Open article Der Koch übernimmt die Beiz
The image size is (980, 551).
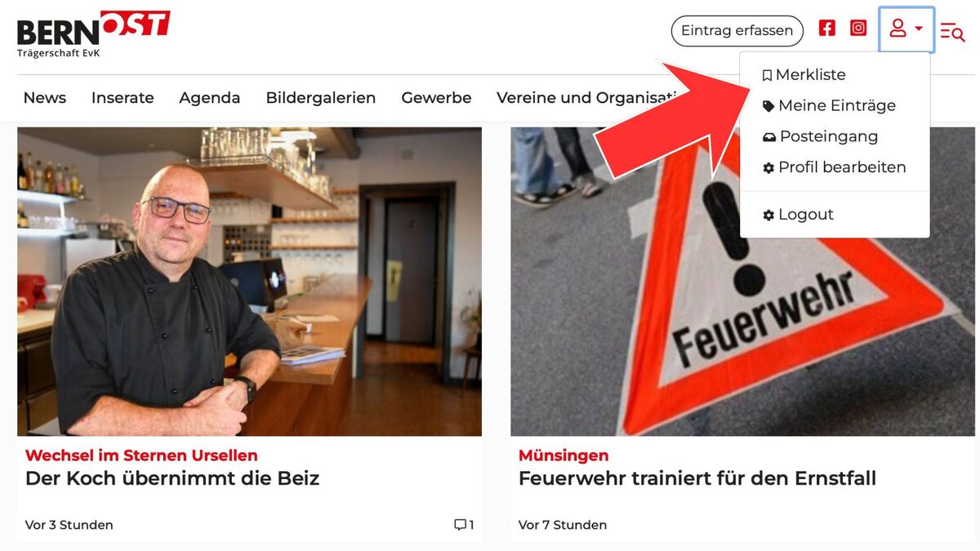(172, 478)
